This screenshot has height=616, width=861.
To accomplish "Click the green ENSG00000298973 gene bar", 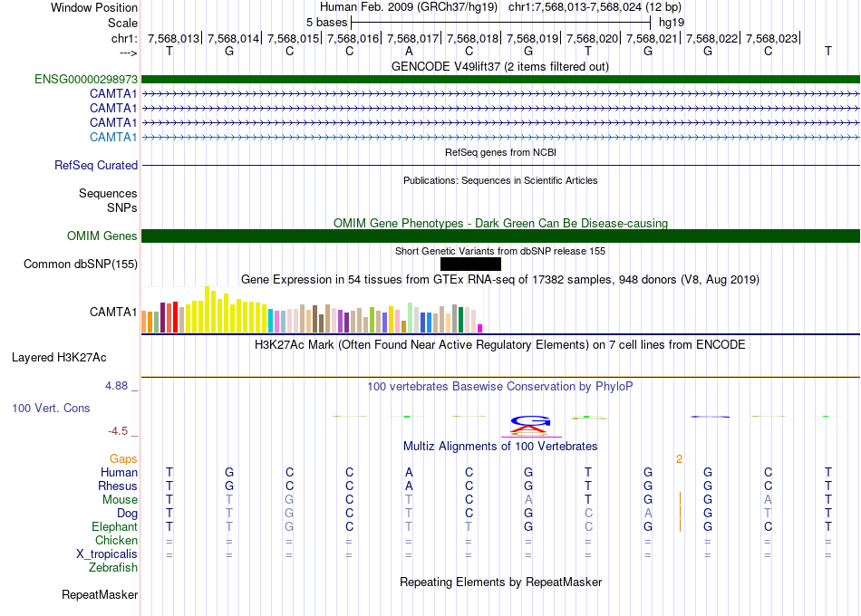I will [500, 79].
